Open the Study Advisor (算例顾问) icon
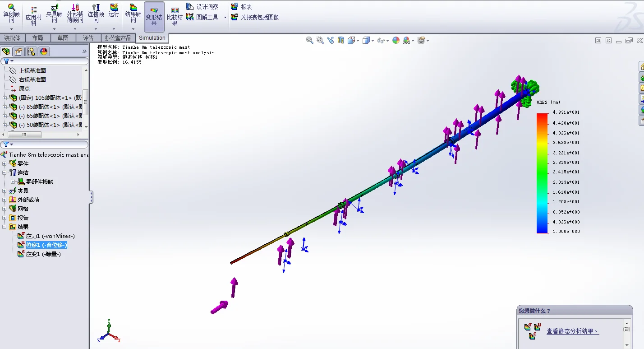This screenshot has width=644, height=349. (x=12, y=14)
